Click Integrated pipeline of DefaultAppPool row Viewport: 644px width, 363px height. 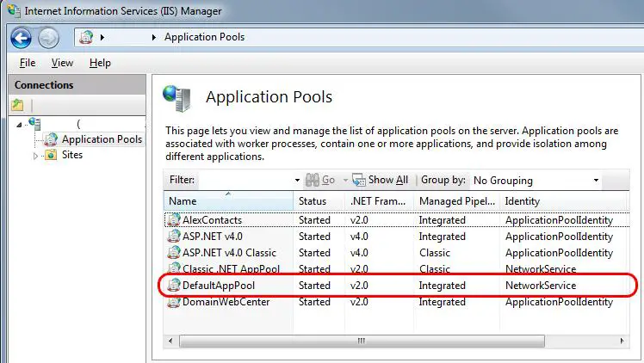point(442,286)
